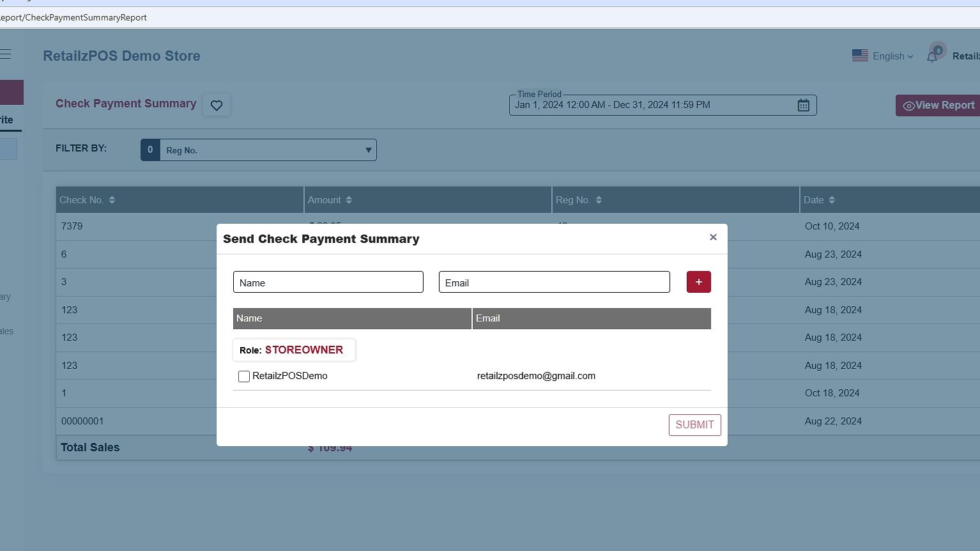Click the View Report button
The width and height of the screenshot is (980, 551).
click(x=938, y=105)
